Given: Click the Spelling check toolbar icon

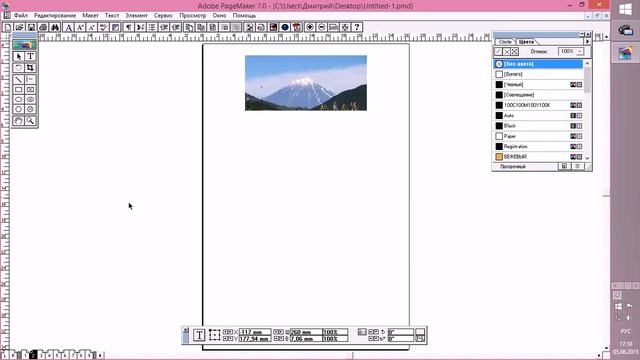Looking at the screenshot, I should (x=104, y=27).
